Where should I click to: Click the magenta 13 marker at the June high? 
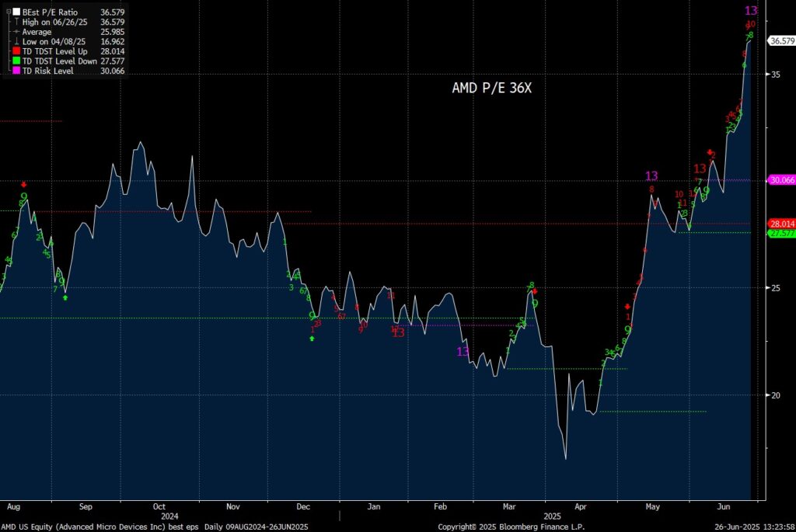coord(751,10)
